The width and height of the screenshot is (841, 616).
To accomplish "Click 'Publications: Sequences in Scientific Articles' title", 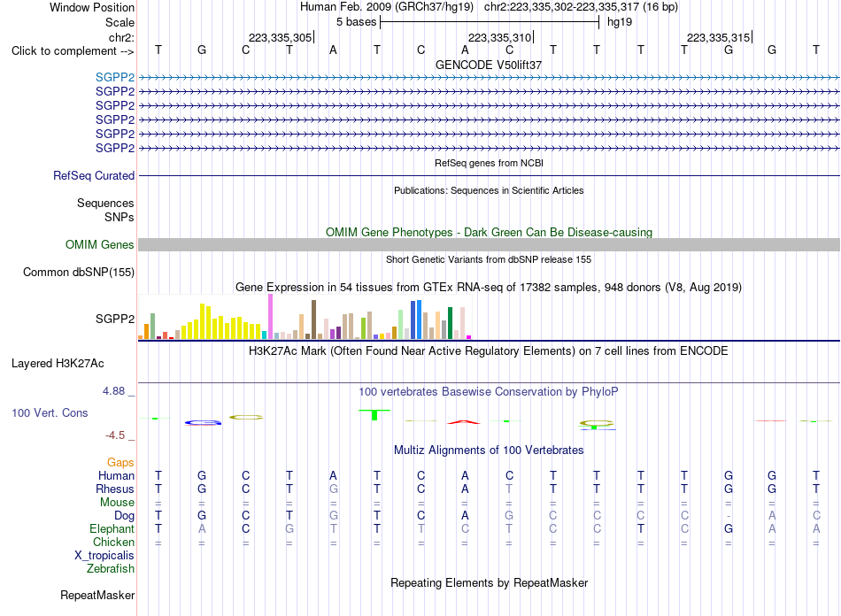I will click(489, 190).
